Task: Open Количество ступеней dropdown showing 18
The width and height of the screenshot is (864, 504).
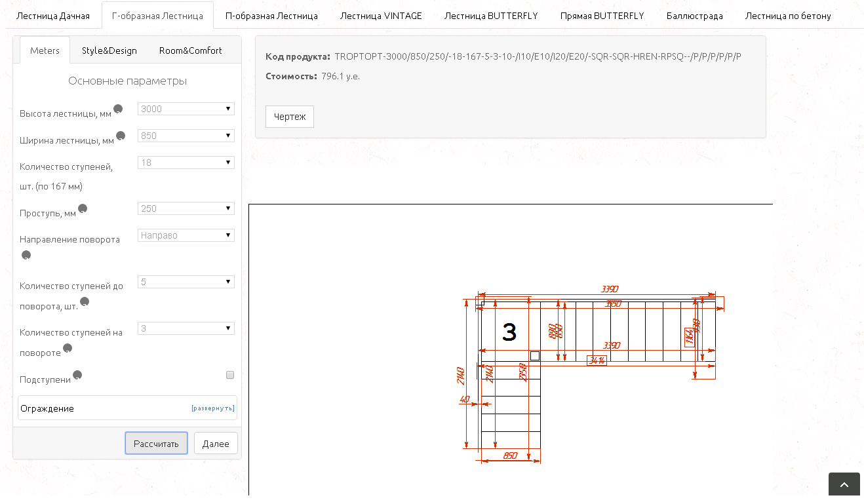Action: [x=186, y=163]
